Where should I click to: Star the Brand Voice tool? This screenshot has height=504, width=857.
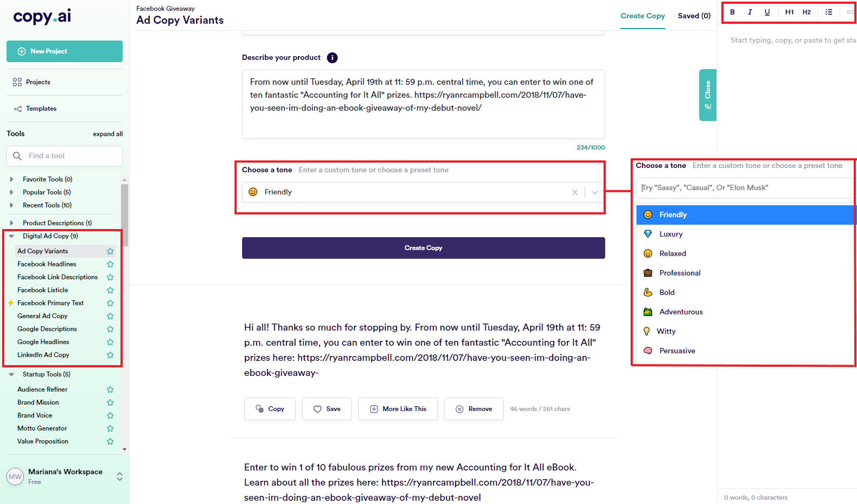[x=110, y=415]
